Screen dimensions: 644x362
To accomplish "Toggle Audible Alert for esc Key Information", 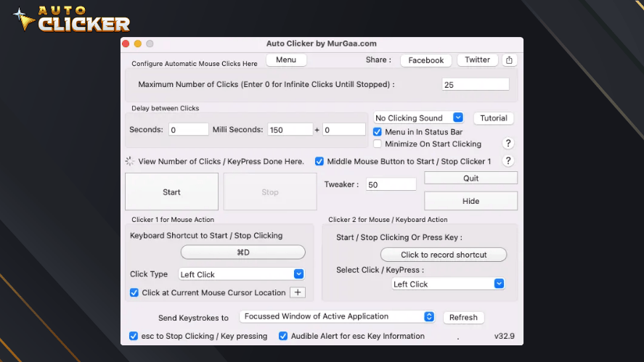I will [283, 336].
